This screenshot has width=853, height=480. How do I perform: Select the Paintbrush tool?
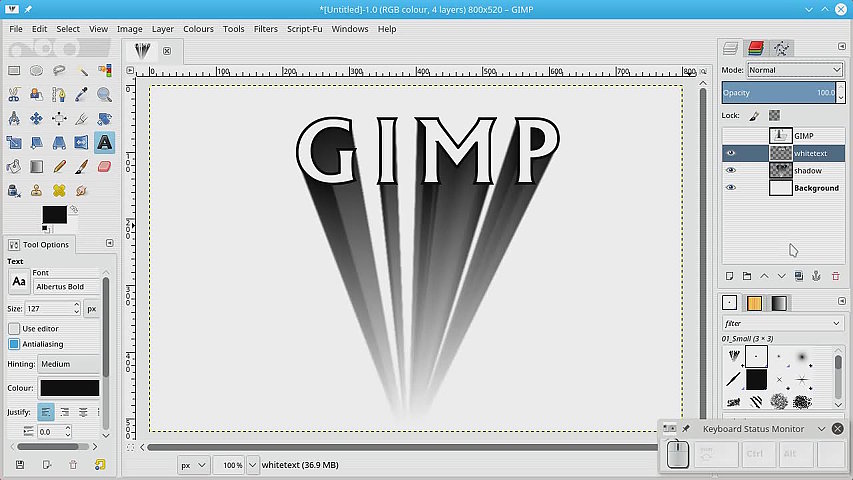tap(82, 167)
